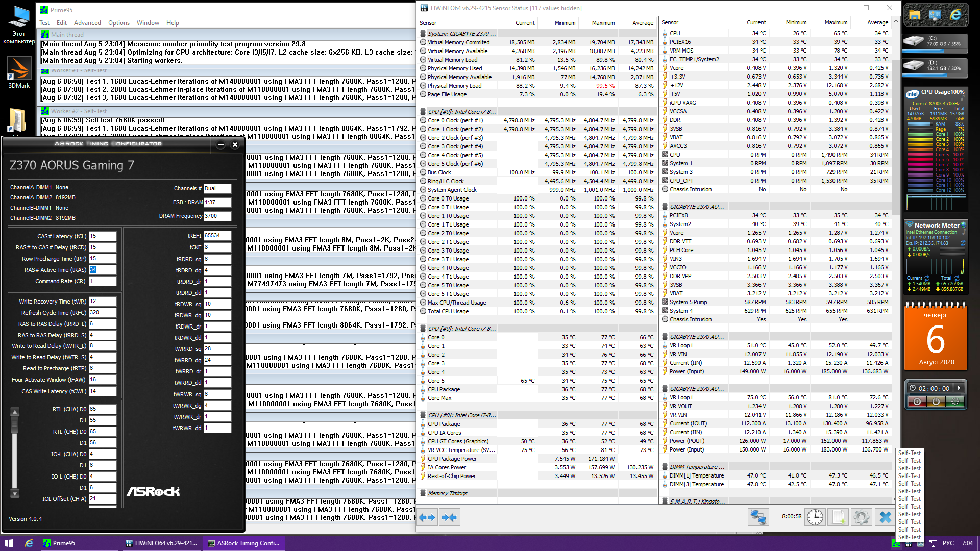
Task: Open the Options menu in Prime95
Action: (118, 23)
